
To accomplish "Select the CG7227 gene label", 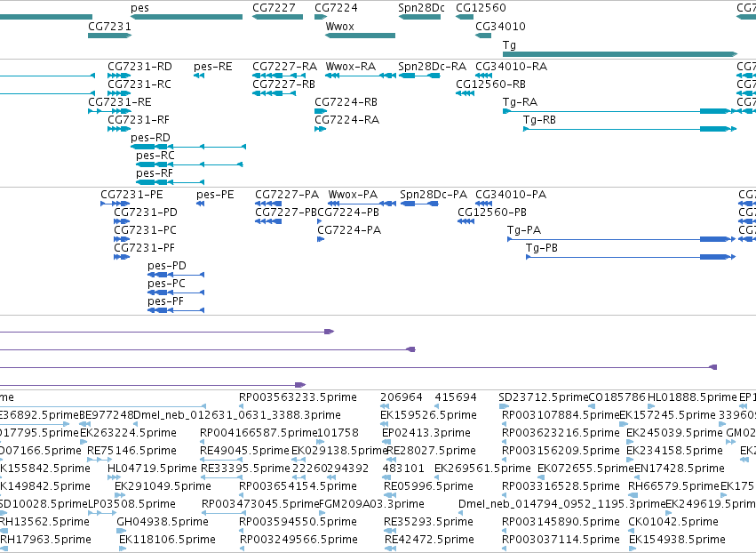I will pos(274,8).
